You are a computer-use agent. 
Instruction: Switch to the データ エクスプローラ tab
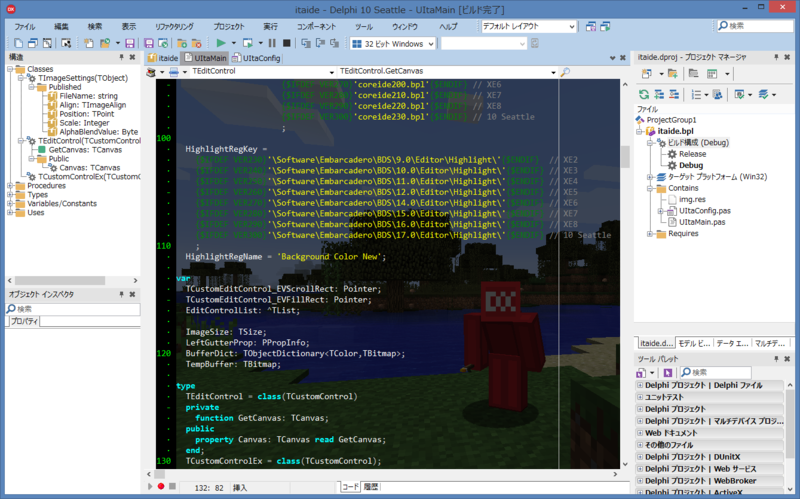[732, 343]
